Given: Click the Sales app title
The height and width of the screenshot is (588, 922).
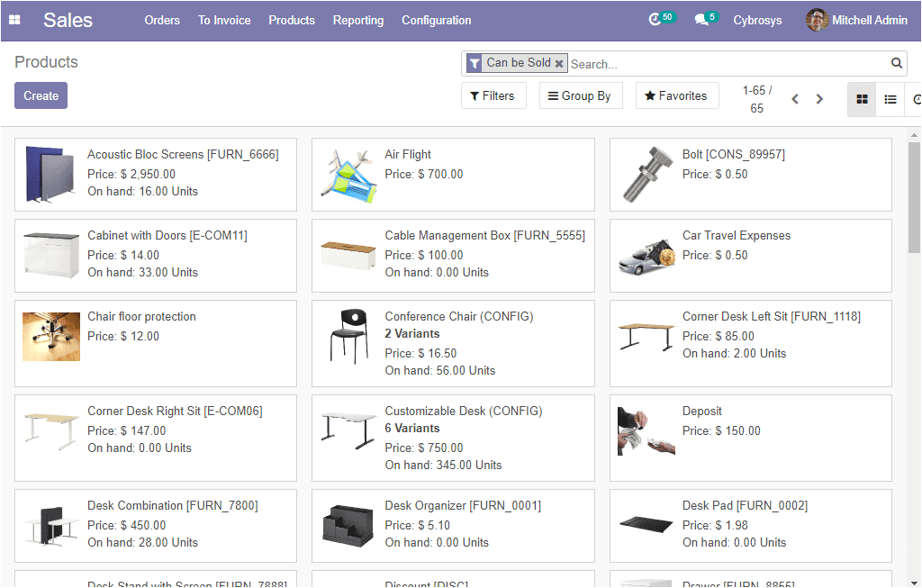Looking at the screenshot, I should [x=68, y=20].
